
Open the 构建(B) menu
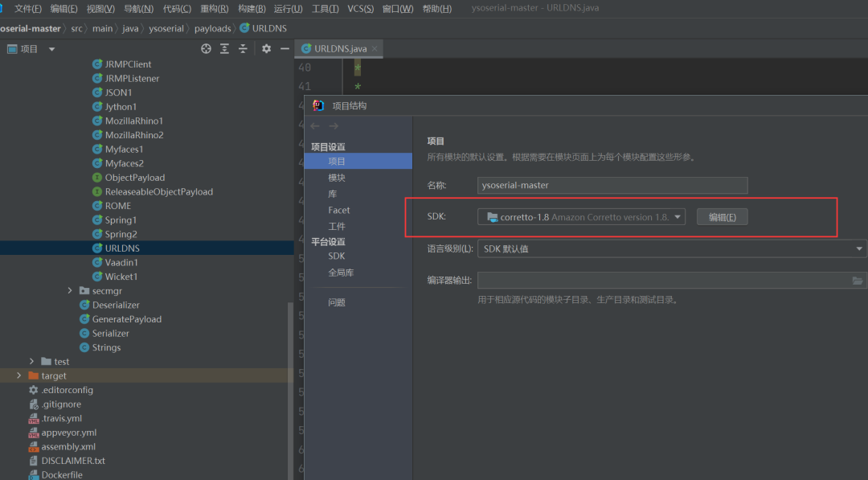pos(252,8)
